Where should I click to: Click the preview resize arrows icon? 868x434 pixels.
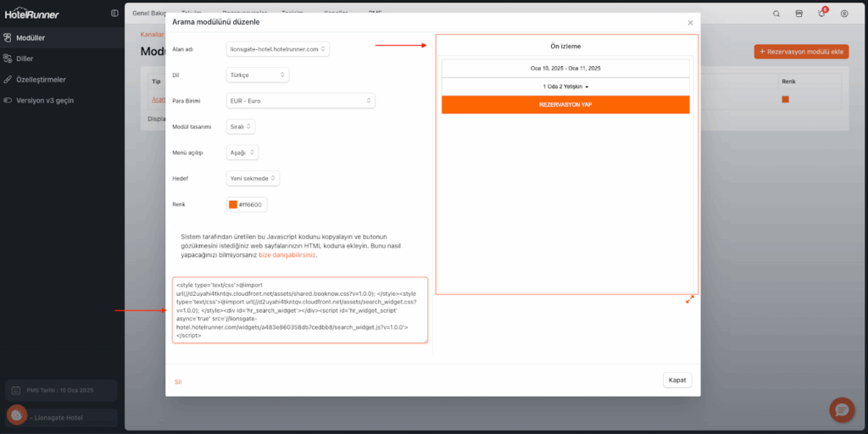[690, 299]
